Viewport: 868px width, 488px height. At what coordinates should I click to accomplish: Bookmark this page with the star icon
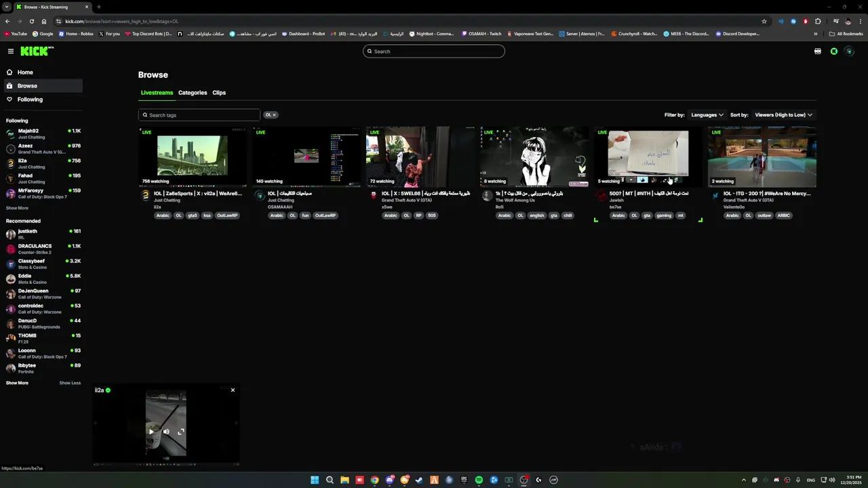(764, 21)
